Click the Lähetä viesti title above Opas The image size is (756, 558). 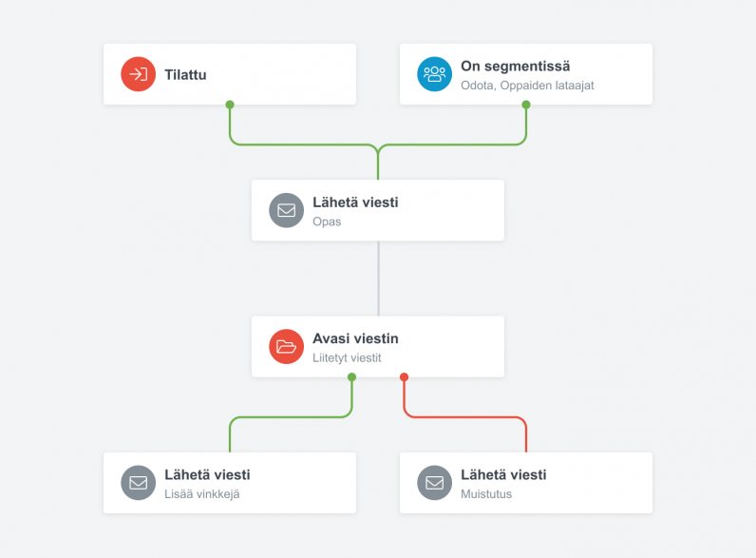[355, 202]
